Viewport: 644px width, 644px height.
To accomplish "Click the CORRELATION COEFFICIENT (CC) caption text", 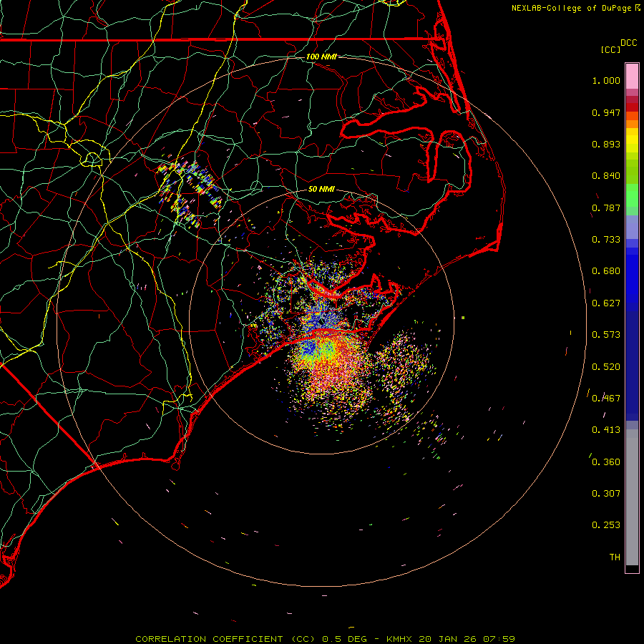I will (x=226, y=639).
